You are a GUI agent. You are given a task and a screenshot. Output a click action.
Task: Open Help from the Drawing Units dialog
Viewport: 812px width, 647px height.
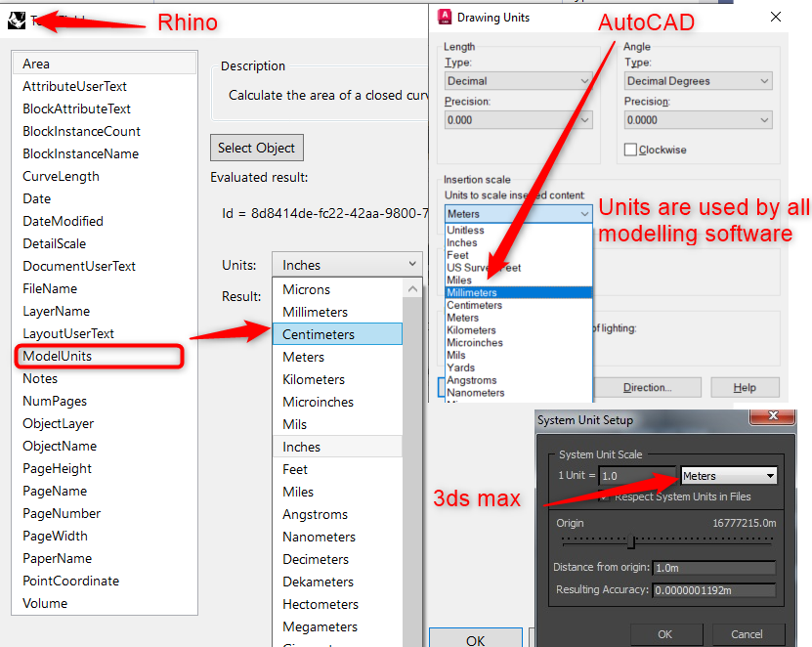745,387
